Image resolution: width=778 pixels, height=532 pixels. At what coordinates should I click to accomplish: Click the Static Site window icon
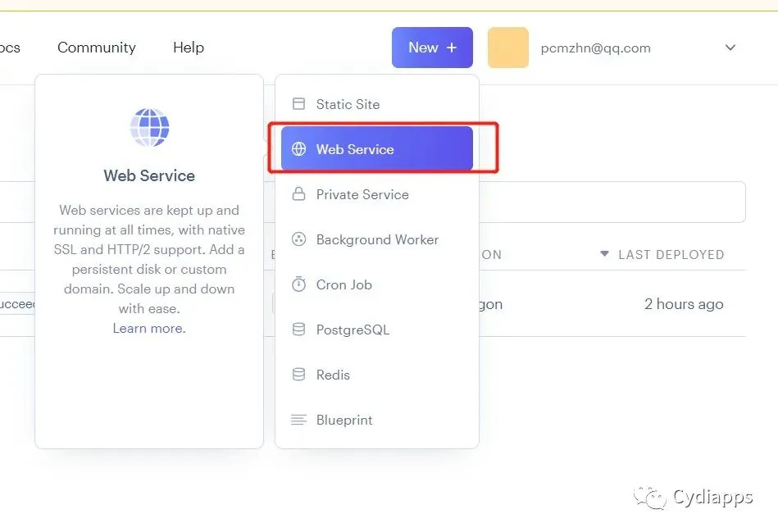pos(298,104)
